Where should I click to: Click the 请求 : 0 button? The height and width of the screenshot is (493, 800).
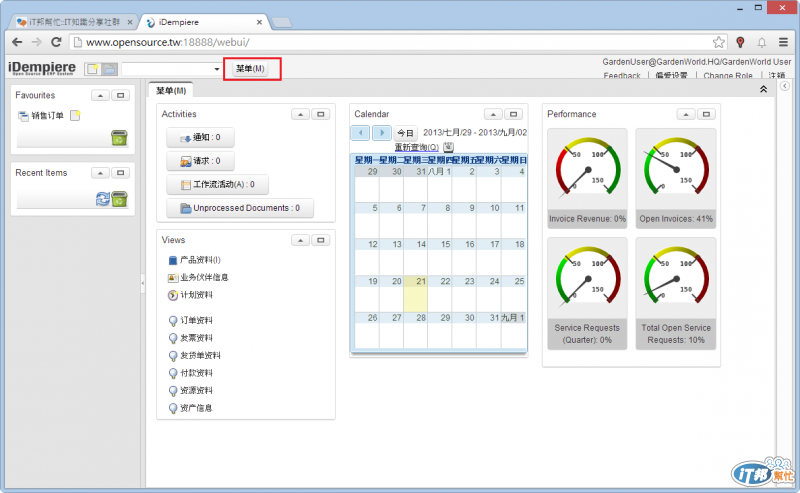201,161
